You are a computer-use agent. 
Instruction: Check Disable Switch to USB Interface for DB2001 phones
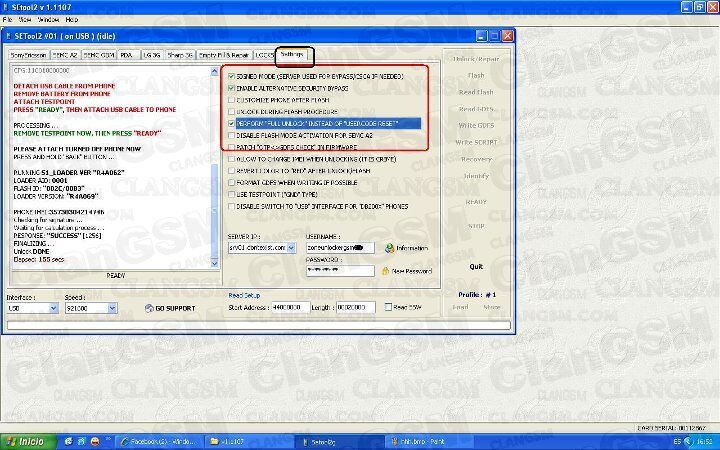(231, 207)
